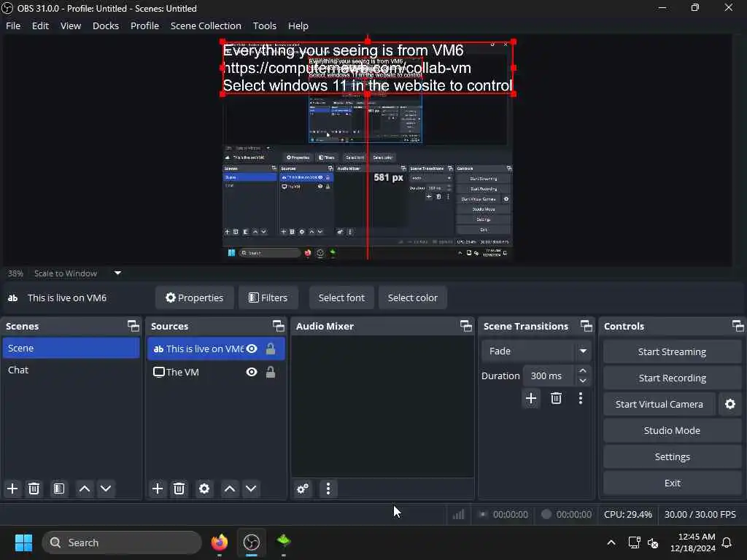Screen dimensions: 747x560
Task: Toggle lock on 'This is live on VM6'
Action: (x=271, y=349)
